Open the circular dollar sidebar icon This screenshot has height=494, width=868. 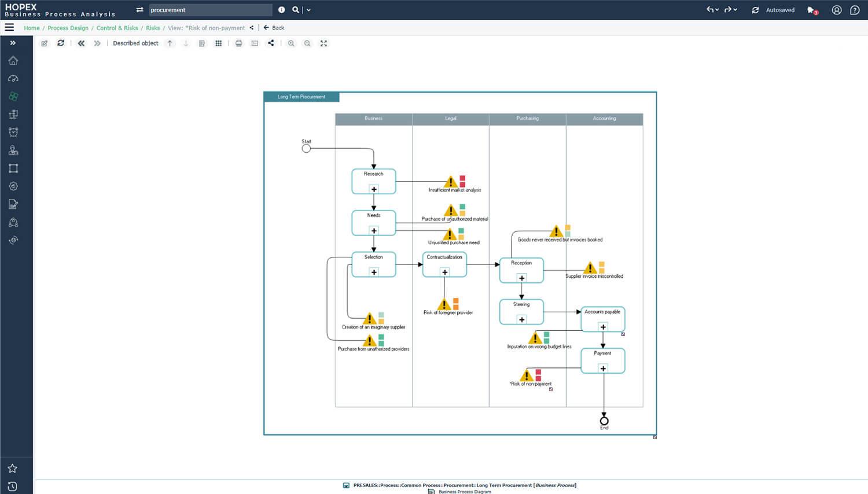coord(13,240)
